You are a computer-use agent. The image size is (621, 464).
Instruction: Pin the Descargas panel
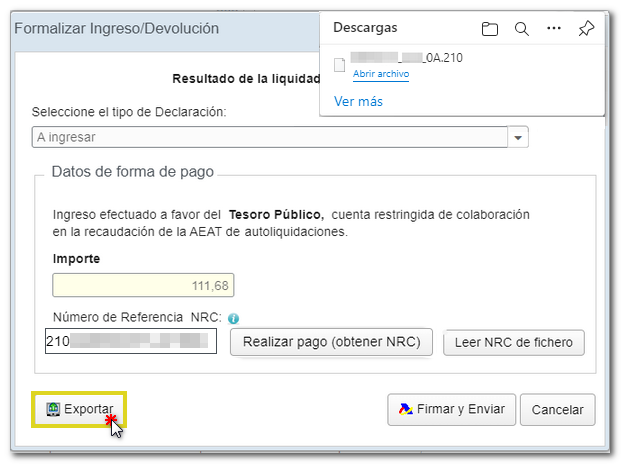[586, 29]
